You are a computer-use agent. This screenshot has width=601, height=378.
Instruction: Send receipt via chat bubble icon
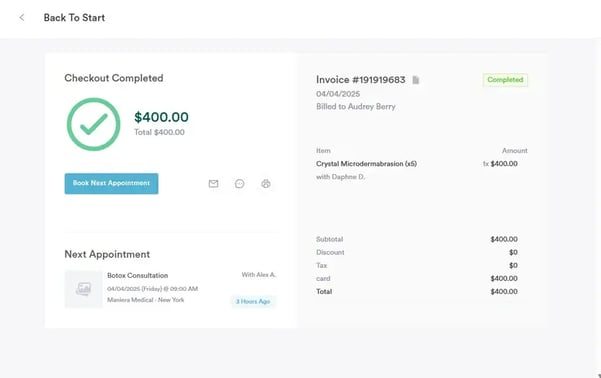pyautogui.click(x=240, y=184)
